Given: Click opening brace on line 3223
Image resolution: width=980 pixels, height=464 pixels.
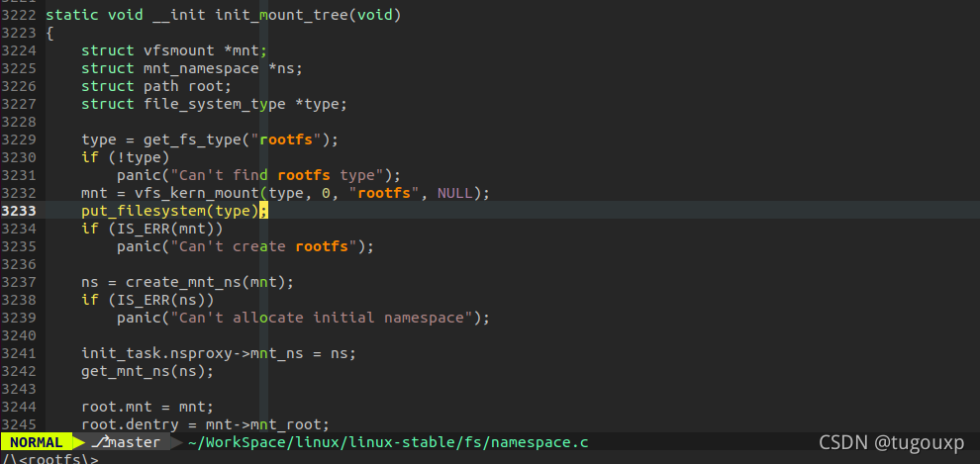Looking at the screenshot, I should (x=50, y=33).
